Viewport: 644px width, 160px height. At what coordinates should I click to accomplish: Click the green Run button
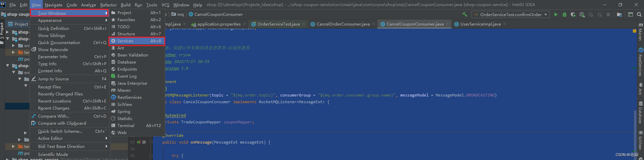point(556,14)
